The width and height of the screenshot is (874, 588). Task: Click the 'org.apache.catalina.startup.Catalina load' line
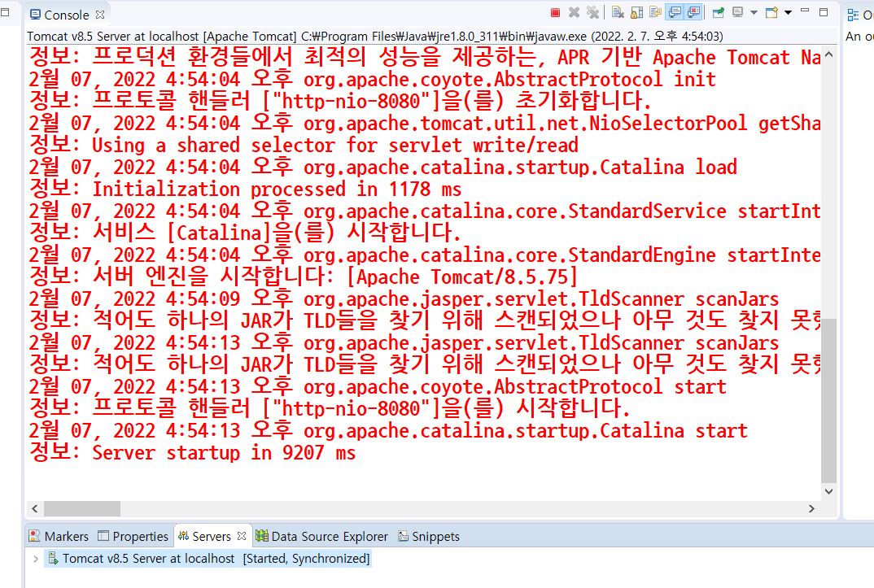tap(383, 167)
